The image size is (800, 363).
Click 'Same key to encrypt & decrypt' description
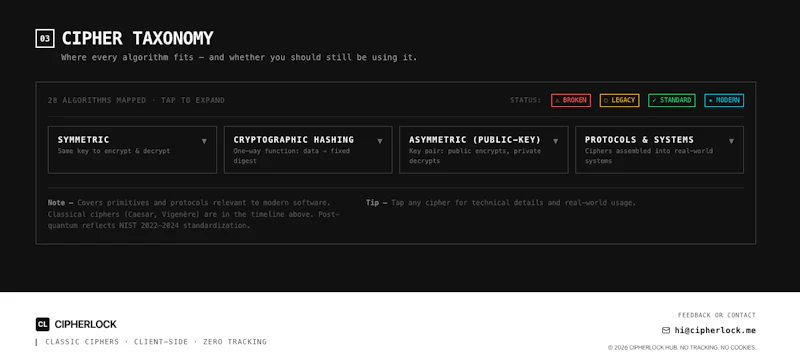click(x=114, y=151)
